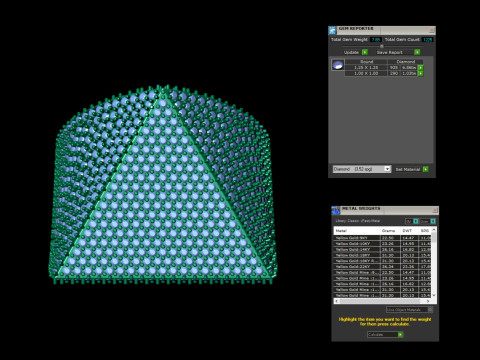The height and width of the screenshot is (360, 480).
Task: Select the Yellow Gold 14KY row
Action: [382, 249]
